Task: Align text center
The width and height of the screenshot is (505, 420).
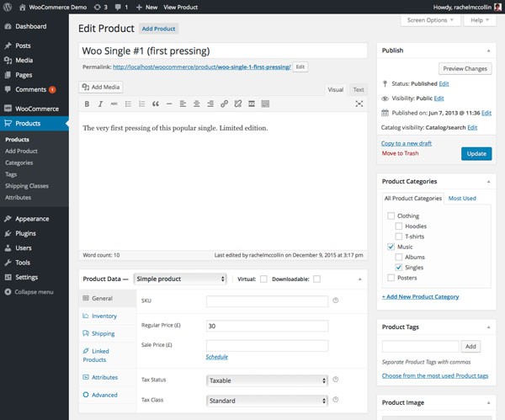Action: click(x=196, y=104)
